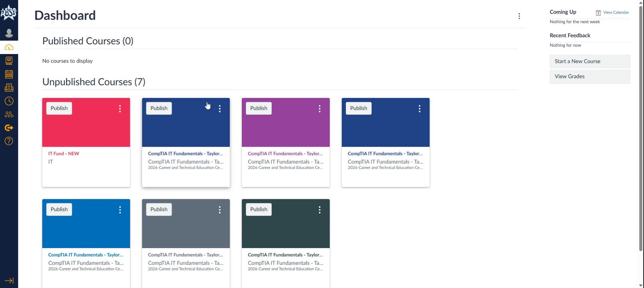Open the Help question mark icon

(x=9, y=141)
